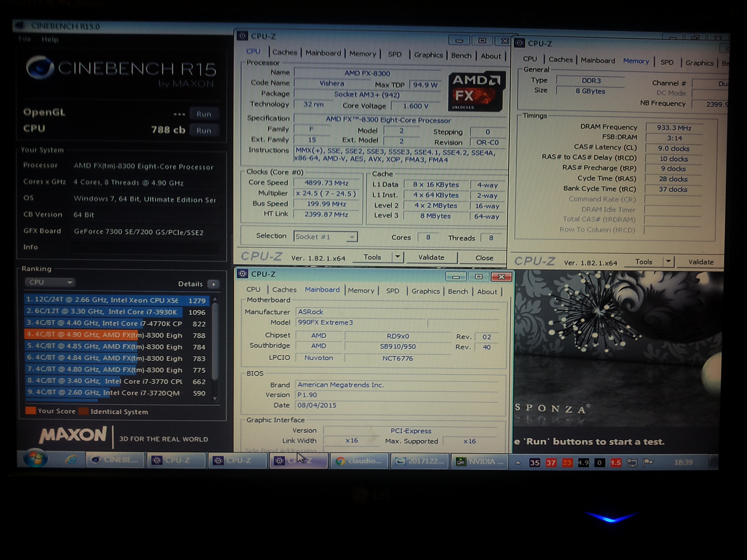Click the Cinebench Info input field
This screenshot has height=560, width=747.
145,248
